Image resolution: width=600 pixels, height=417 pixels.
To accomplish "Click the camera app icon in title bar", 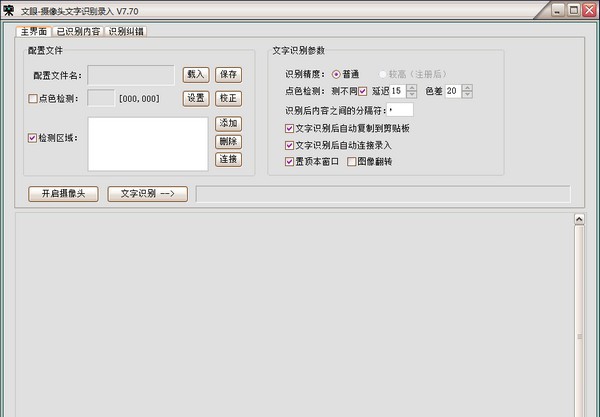I will pyautogui.click(x=8, y=10).
